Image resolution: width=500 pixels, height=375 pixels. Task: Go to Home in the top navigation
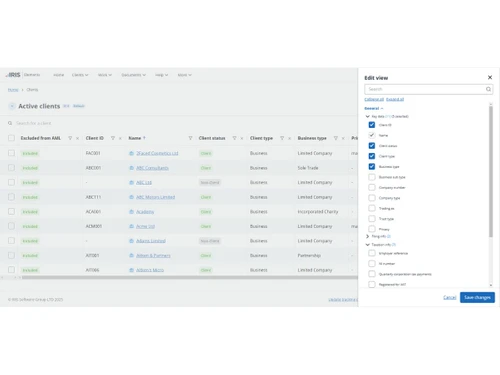pyautogui.click(x=59, y=75)
